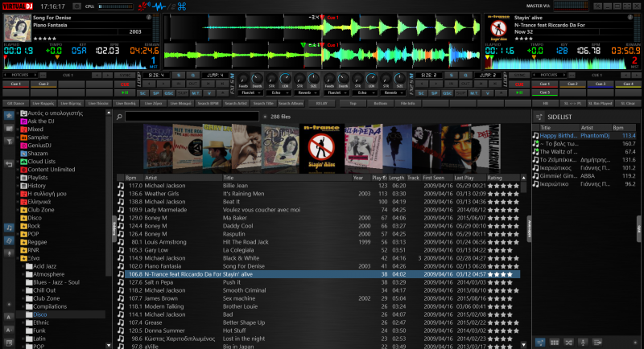
Task: Select the Content Unlimited folder
Action: point(47,170)
